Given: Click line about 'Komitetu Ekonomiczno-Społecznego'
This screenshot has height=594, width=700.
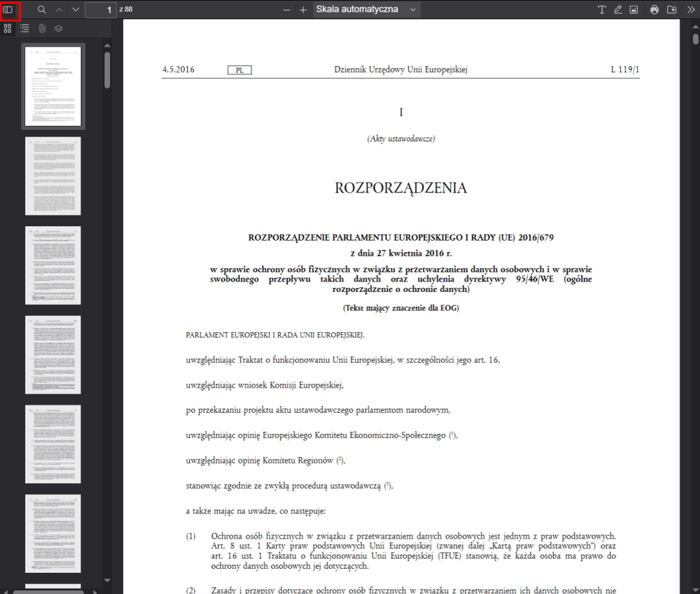Looking at the screenshot, I should (322, 435).
